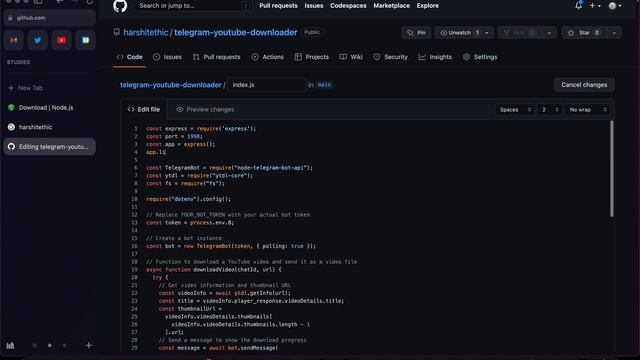
Task: Click the const token = process.env line
Action: click(190, 222)
